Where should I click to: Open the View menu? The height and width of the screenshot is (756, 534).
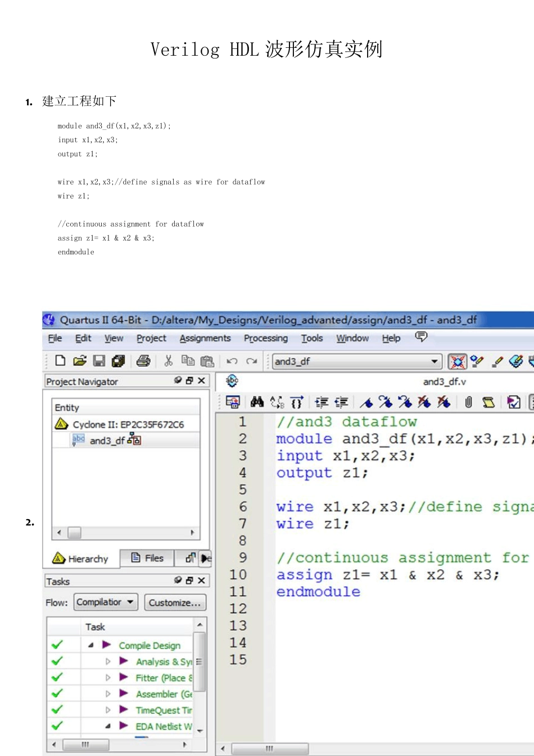pyautogui.click(x=114, y=338)
